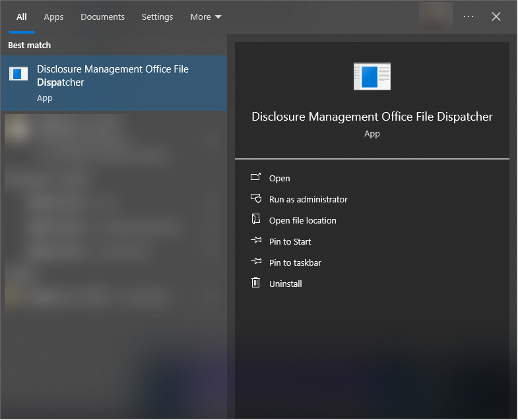Click the shield Run as administrator icon
Screen dimensions: 518x420
(256, 198)
